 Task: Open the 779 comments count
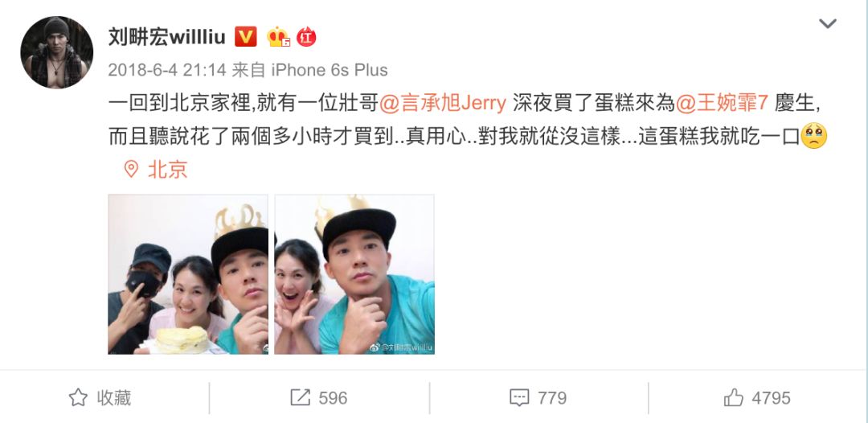point(552,398)
